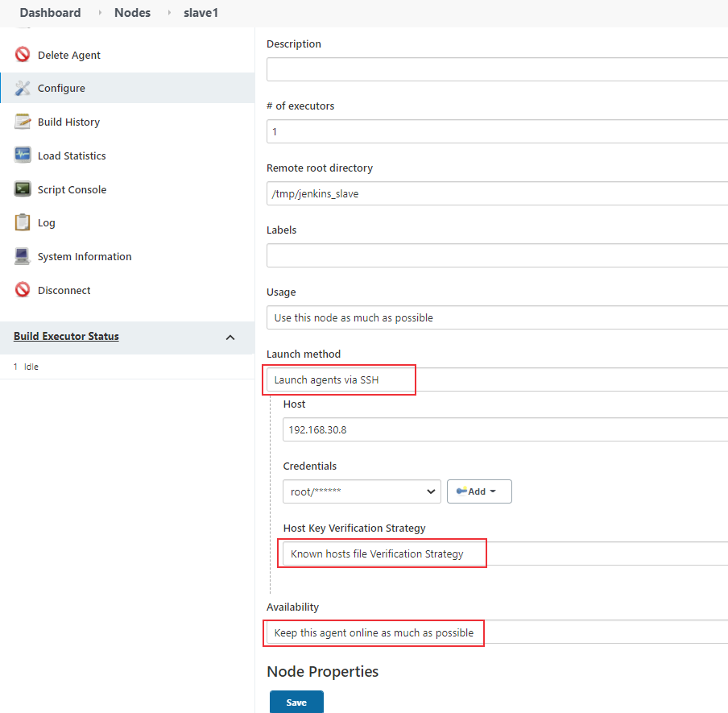Click the Configure tools icon
This screenshot has height=713, width=728.
(23, 88)
